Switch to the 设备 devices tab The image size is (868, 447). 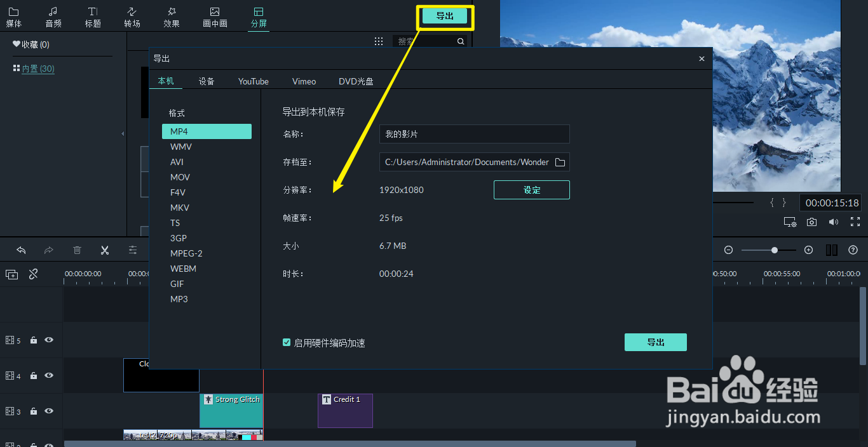tap(206, 81)
